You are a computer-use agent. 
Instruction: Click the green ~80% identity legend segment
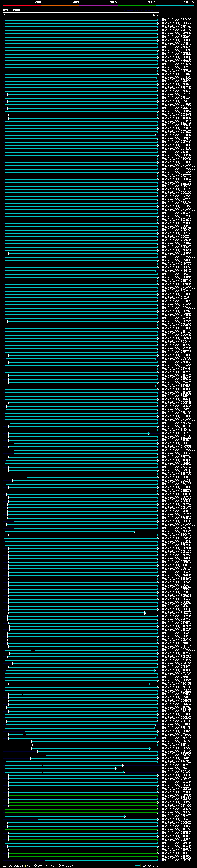[x=137, y=6]
